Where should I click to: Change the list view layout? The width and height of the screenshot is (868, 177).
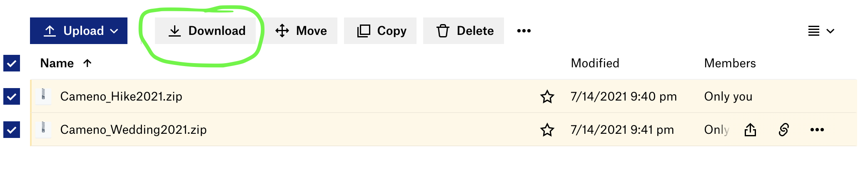[814, 31]
